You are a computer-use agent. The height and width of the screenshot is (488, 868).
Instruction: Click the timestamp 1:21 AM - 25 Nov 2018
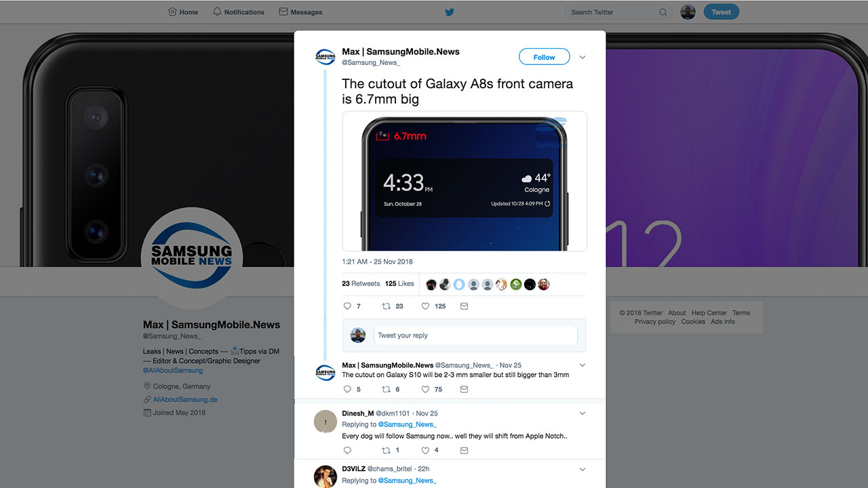click(x=377, y=262)
